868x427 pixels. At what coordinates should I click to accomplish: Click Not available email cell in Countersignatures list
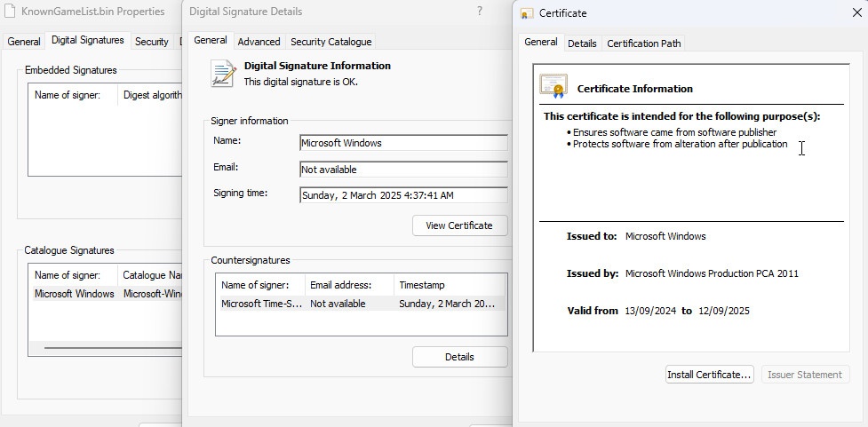338,304
